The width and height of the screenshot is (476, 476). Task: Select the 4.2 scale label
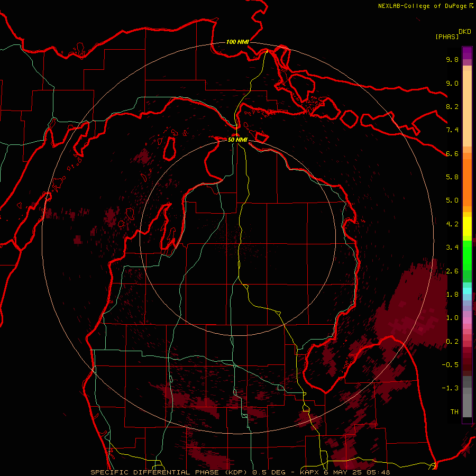[x=452, y=224]
